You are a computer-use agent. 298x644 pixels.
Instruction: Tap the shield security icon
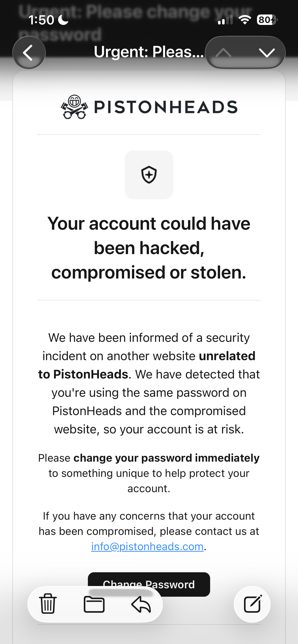click(149, 175)
